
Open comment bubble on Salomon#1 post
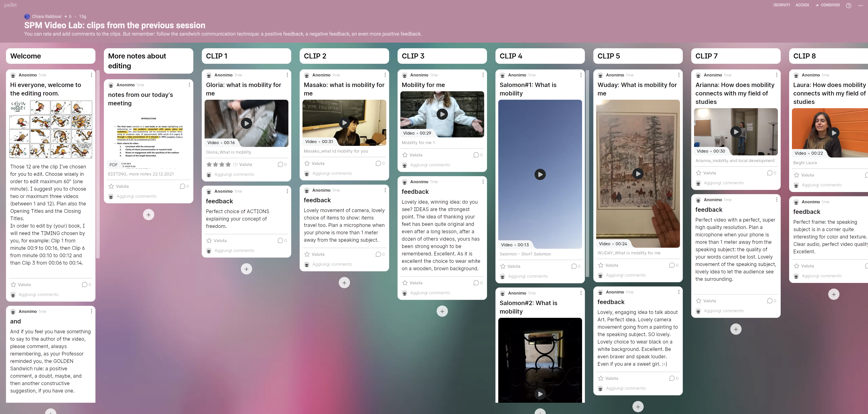click(x=574, y=266)
